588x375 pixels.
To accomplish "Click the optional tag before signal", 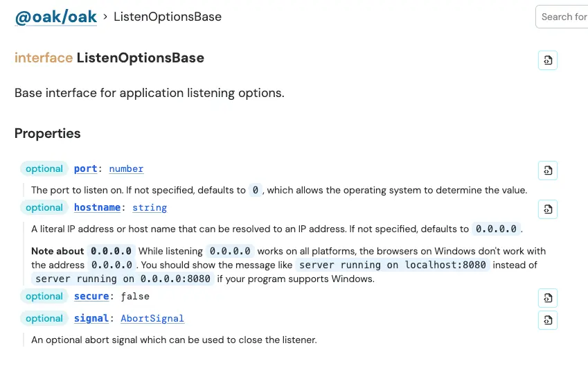I will 44,318.
